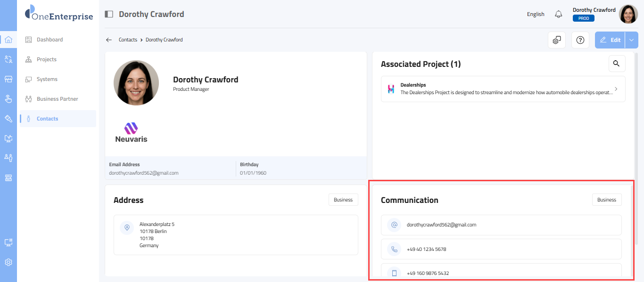Toggle the sidebar collapse icon
The image size is (644, 282).
tap(109, 14)
